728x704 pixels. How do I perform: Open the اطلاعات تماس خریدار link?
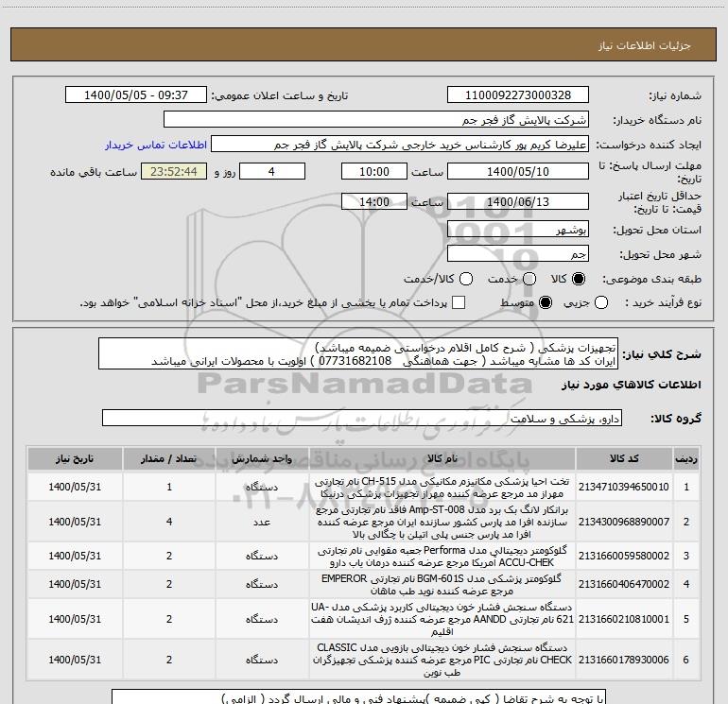tap(156, 145)
